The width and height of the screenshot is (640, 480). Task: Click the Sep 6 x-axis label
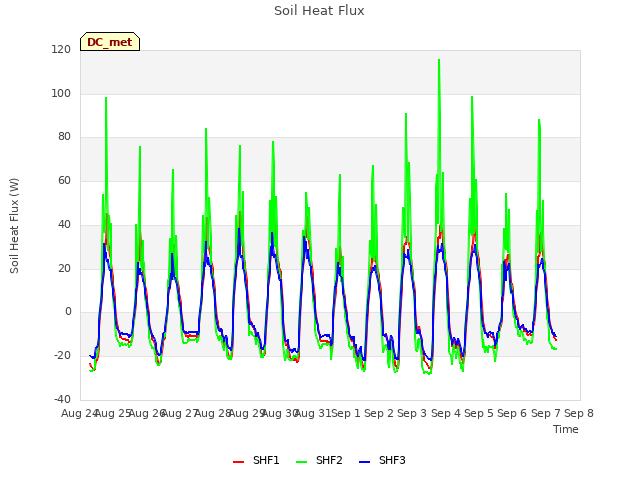(512, 413)
